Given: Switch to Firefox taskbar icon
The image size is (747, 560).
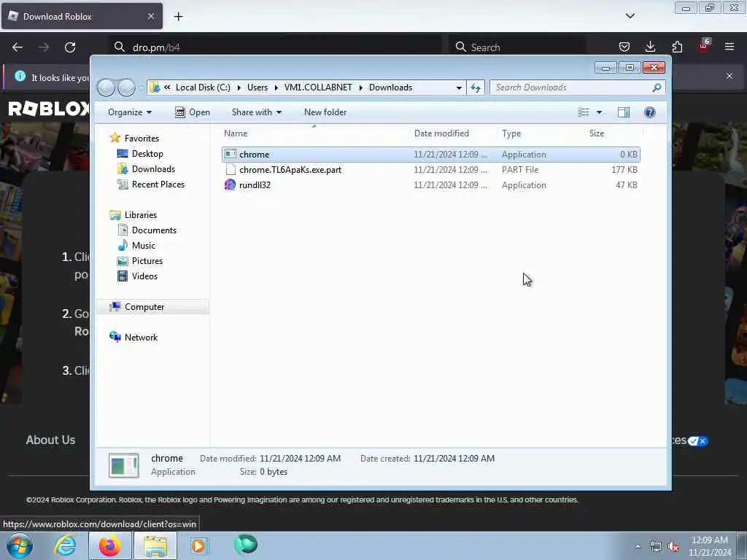Looking at the screenshot, I should click(x=109, y=545).
